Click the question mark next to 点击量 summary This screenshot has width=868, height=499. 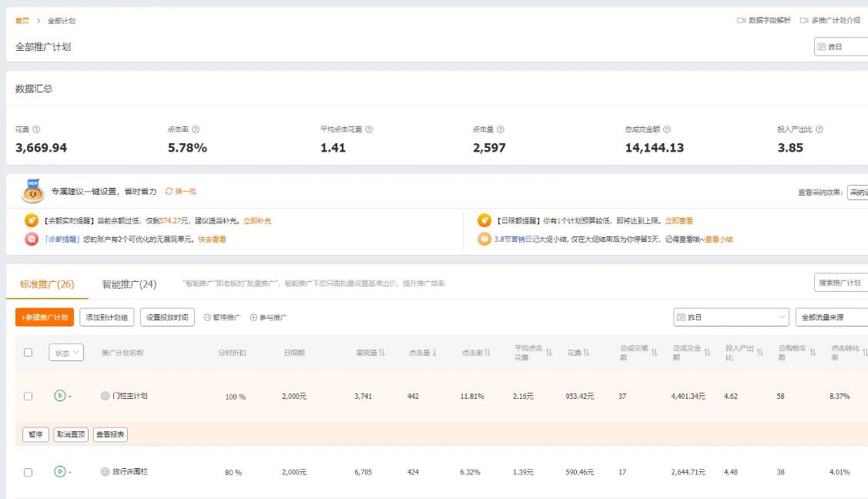click(x=501, y=129)
